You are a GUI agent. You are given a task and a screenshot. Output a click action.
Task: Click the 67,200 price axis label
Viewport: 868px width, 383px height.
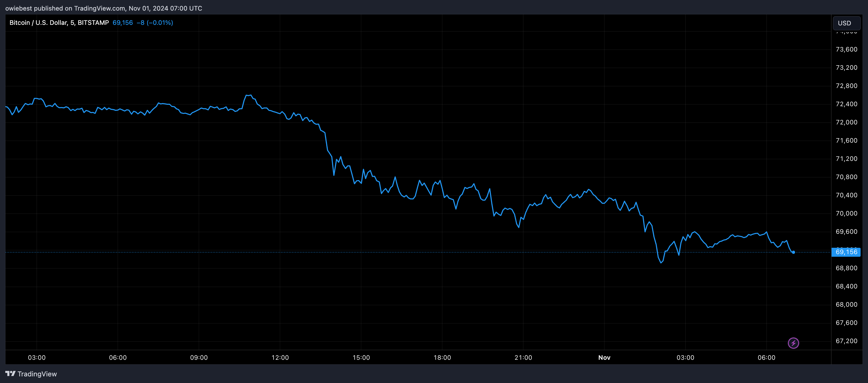click(x=846, y=341)
